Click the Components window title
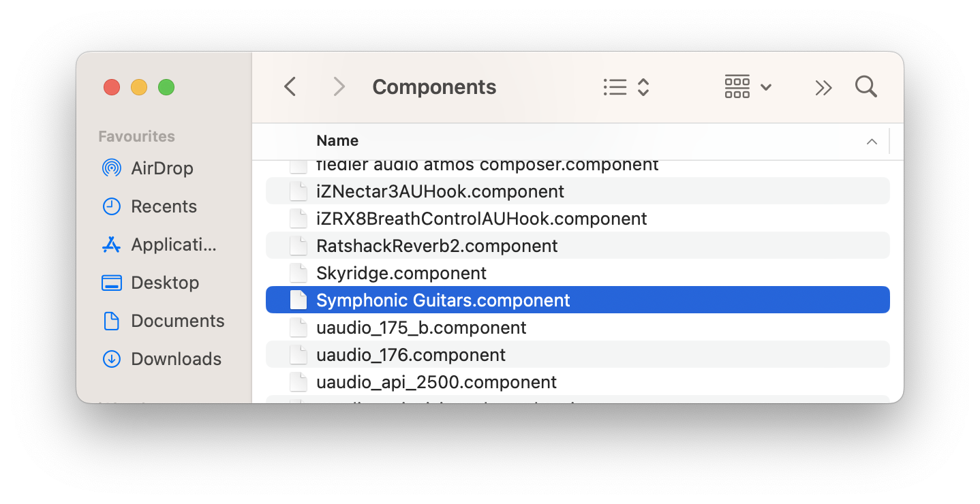 (x=434, y=87)
